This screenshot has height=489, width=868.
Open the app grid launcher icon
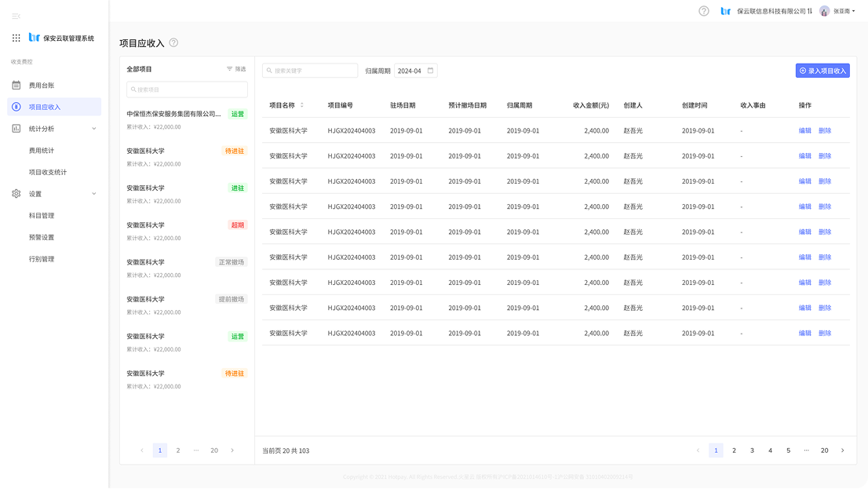(x=16, y=38)
